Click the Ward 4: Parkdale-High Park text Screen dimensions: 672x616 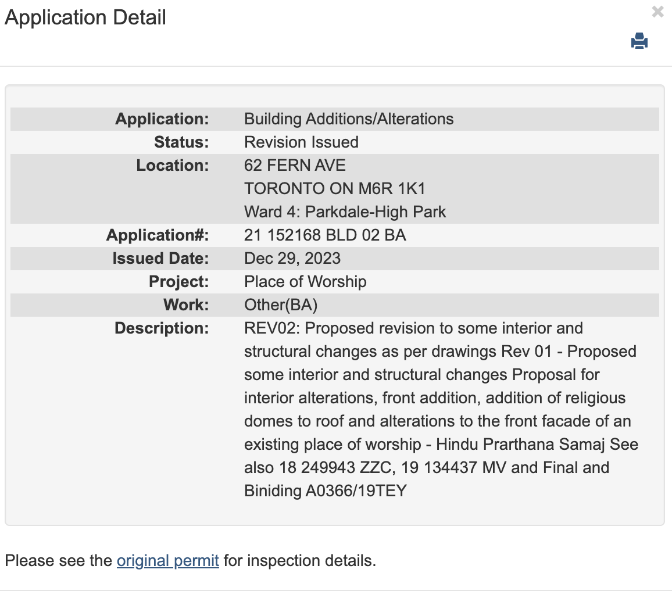[x=345, y=212]
